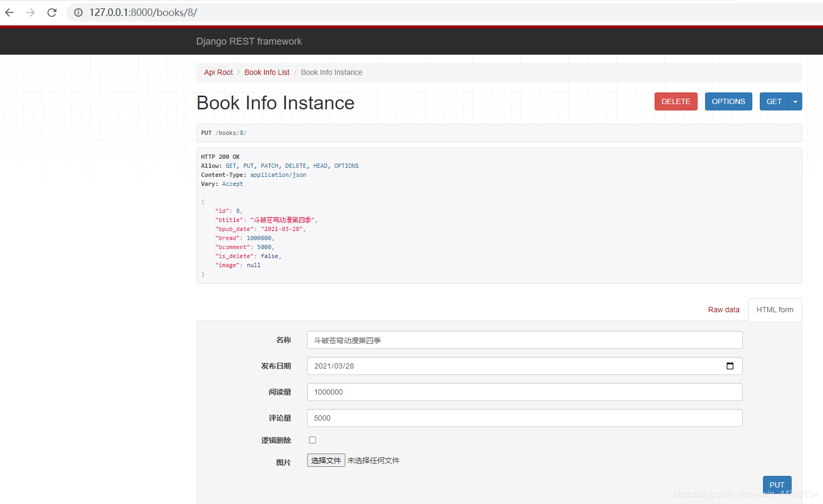The width and height of the screenshot is (823, 504).
Task: Click inside the 名称 input field
Action: (x=524, y=339)
